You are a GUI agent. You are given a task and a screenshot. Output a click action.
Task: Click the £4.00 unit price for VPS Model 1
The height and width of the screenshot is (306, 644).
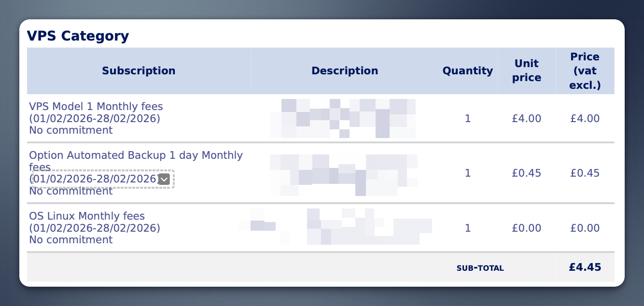pos(526,119)
